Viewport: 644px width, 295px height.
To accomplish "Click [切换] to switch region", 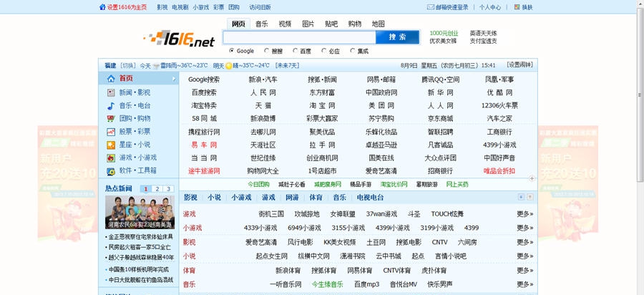I will click(128, 65).
